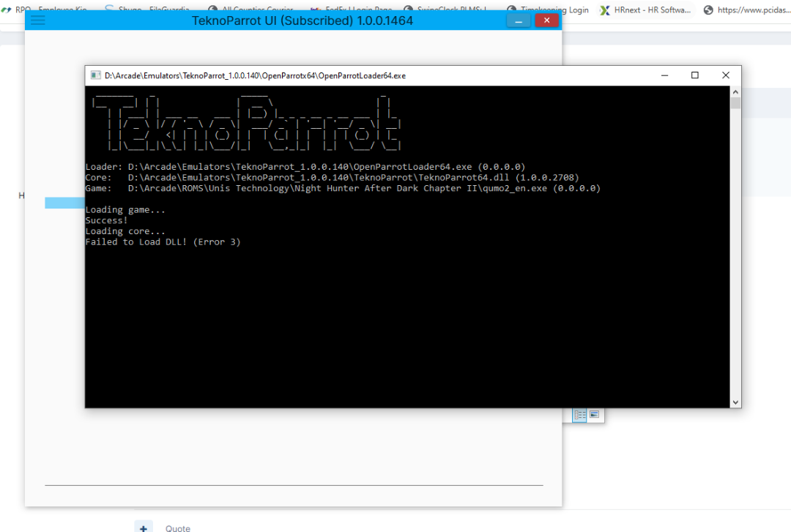Click the console scrollbar up arrow
Image resolution: width=791 pixels, height=532 pixels.
coord(735,91)
